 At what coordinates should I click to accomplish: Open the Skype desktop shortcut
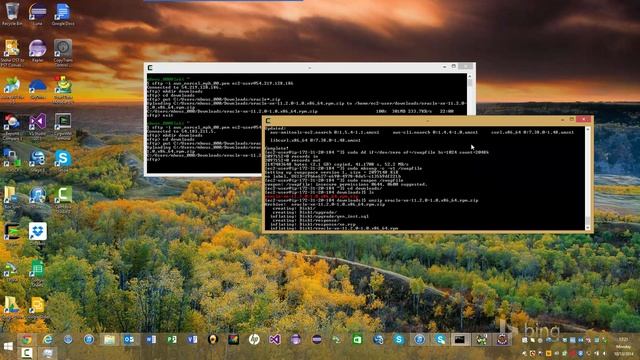[63, 159]
